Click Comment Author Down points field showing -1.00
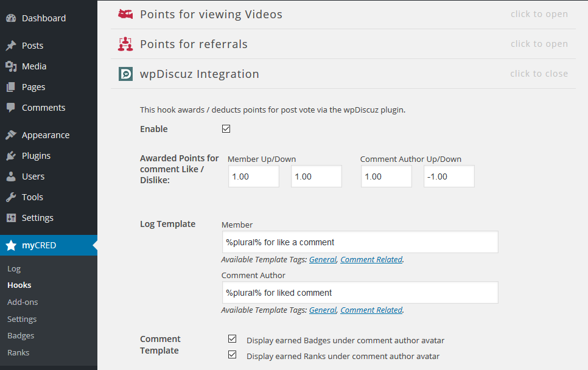Image resolution: width=588 pixels, height=370 pixels. click(449, 176)
